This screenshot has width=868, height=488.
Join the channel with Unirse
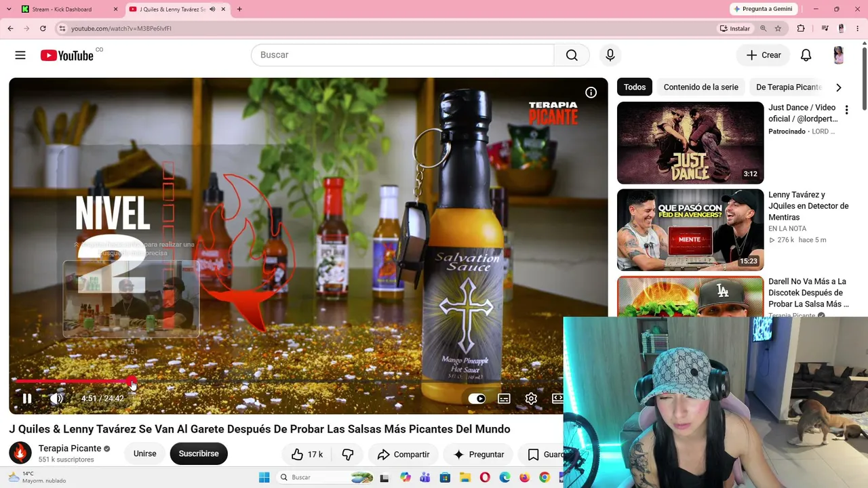point(144,454)
